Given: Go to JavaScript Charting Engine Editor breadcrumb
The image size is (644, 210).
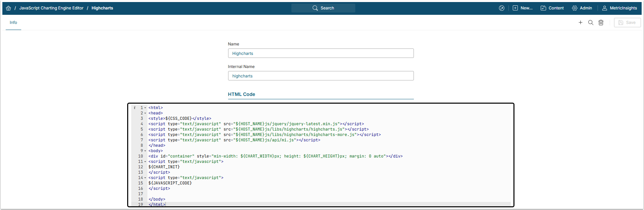Looking at the screenshot, I should 51,8.
